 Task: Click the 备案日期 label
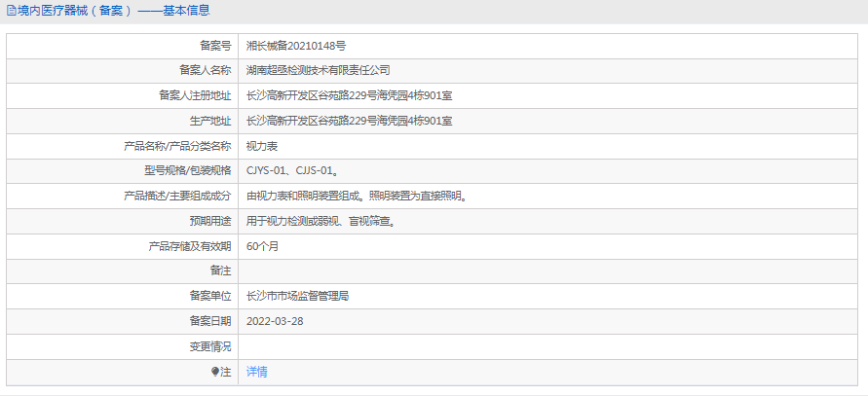click(210, 322)
